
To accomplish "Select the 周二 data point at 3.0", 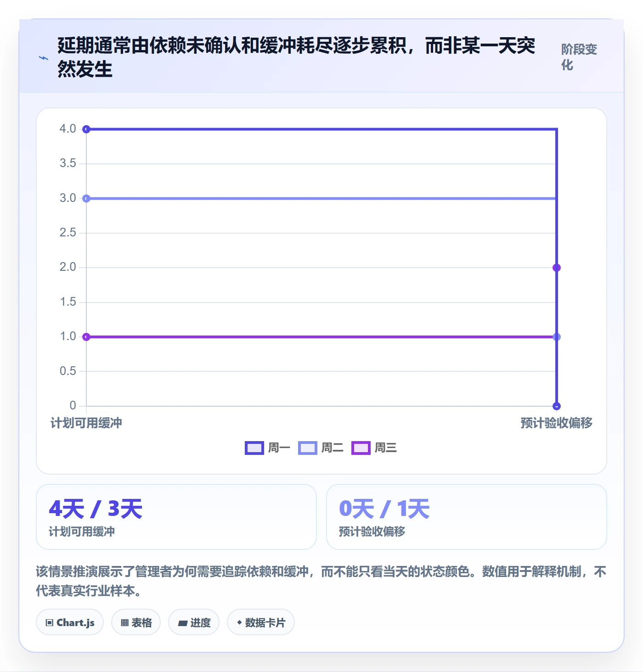I will tap(86, 198).
